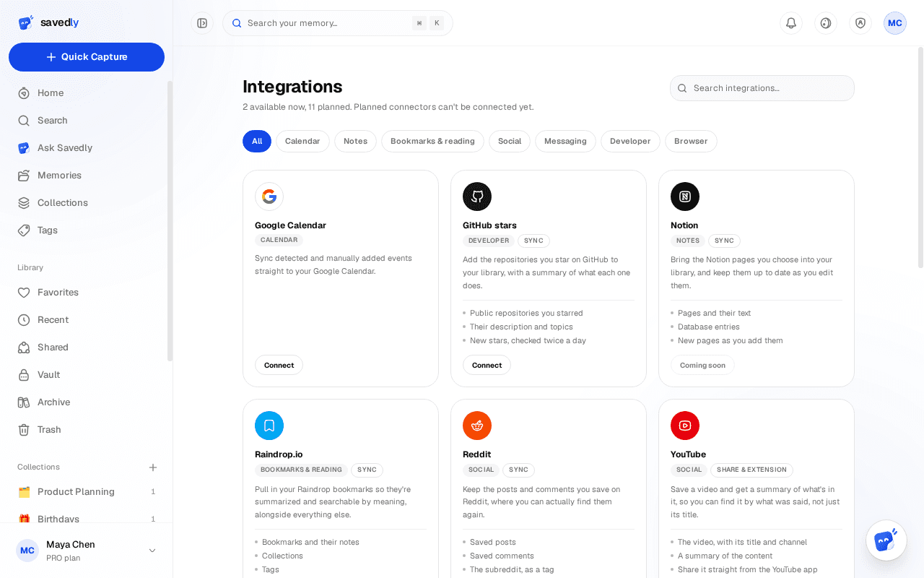Image resolution: width=924 pixels, height=578 pixels.
Task: Open Tags in the sidebar
Action: 87,230
